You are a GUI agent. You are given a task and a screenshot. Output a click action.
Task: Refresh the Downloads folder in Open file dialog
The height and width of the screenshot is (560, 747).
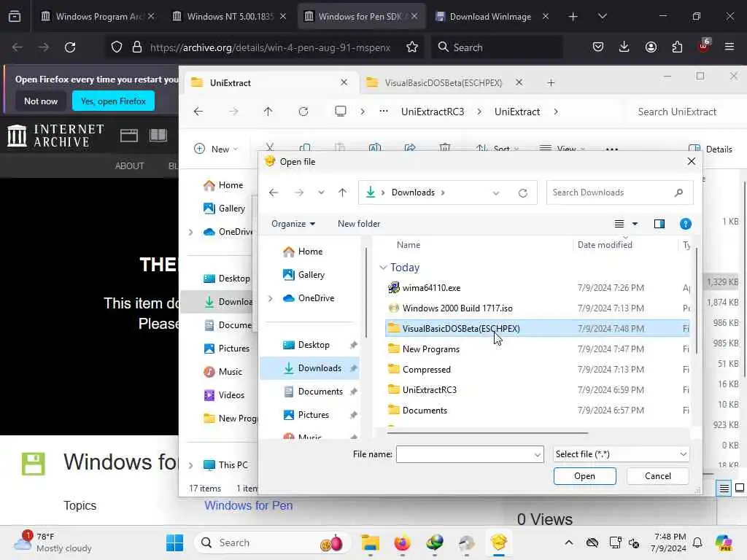(522, 192)
